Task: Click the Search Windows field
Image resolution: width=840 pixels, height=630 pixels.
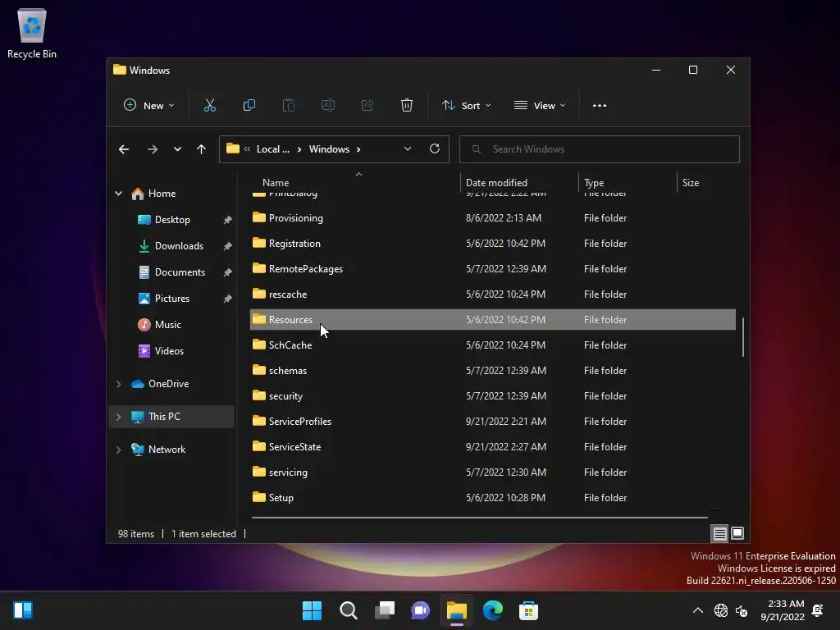Action: pyautogui.click(x=600, y=149)
